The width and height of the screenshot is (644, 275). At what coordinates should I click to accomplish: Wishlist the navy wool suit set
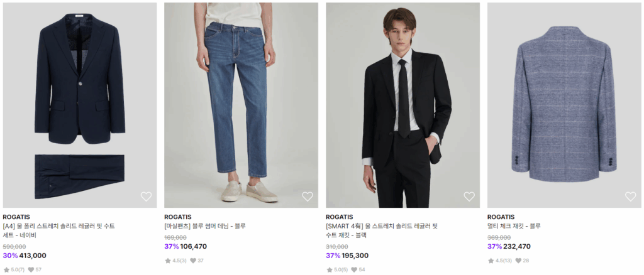(x=146, y=197)
